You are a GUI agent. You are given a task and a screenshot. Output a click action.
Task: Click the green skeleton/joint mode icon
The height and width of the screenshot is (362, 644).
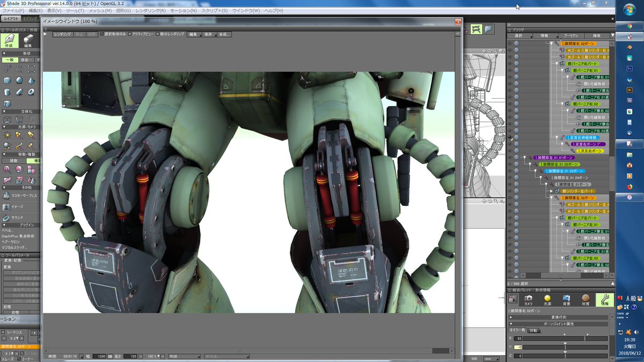pyautogui.click(x=476, y=29)
